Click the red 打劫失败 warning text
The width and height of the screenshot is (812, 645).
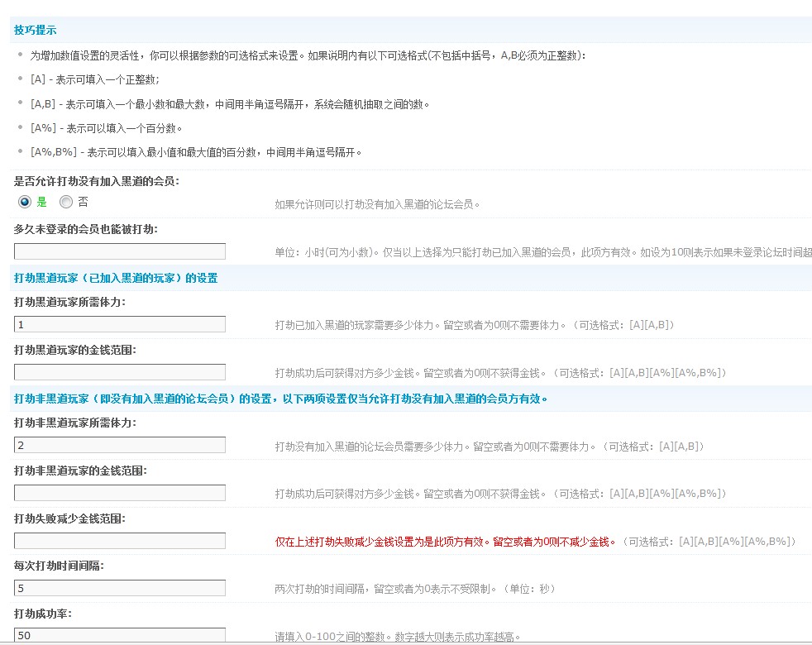tap(446, 542)
